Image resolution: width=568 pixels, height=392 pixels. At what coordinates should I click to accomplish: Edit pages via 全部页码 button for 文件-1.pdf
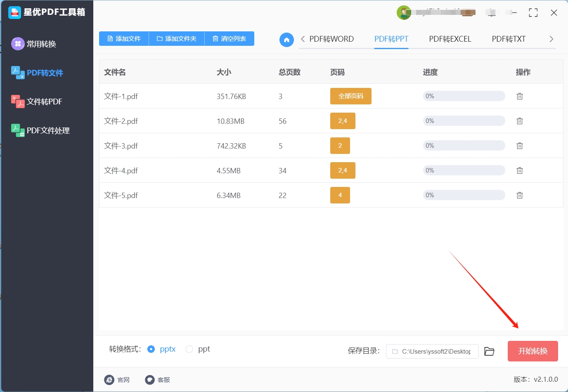point(351,96)
